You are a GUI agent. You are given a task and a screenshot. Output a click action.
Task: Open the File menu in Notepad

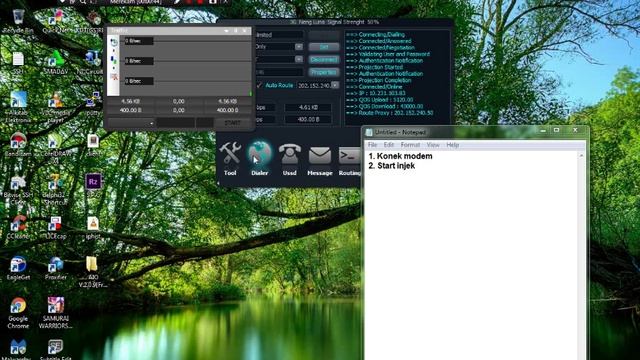click(372, 145)
